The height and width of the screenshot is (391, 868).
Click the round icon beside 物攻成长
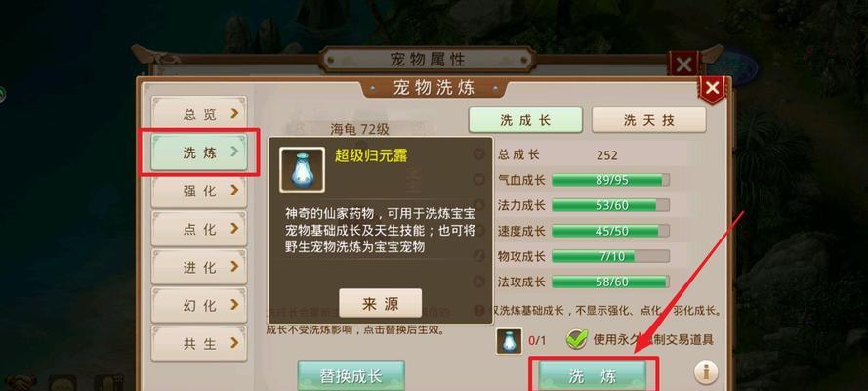click(x=478, y=256)
